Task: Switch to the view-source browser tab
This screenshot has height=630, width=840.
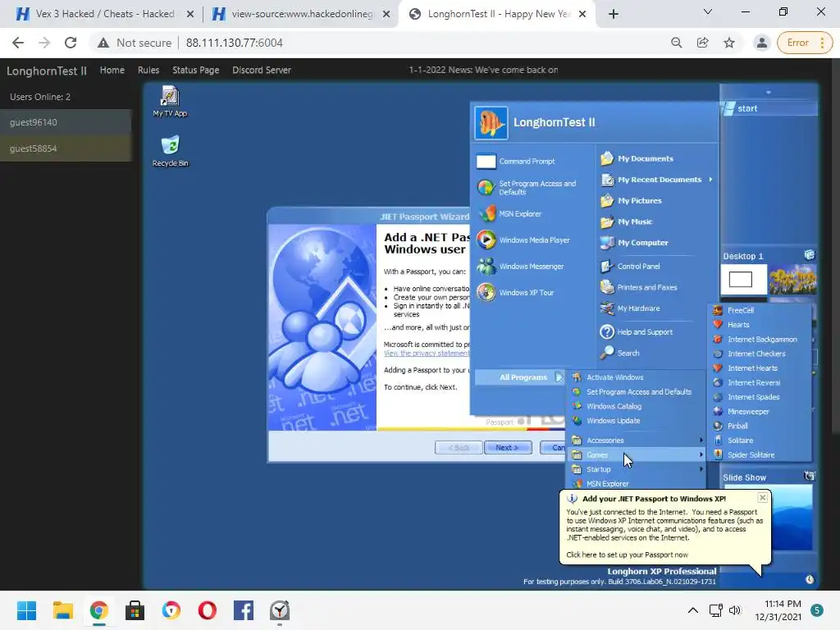Action: pos(300,14)
